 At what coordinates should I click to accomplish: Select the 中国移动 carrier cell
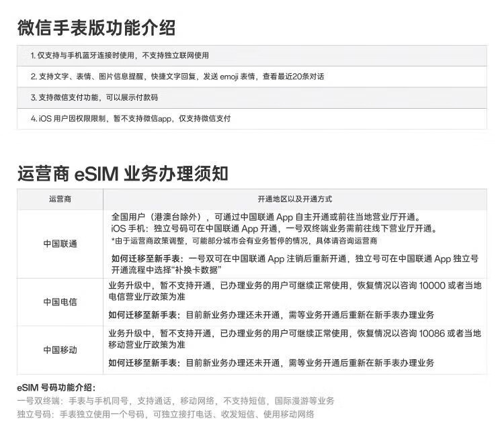pos(60,350)
